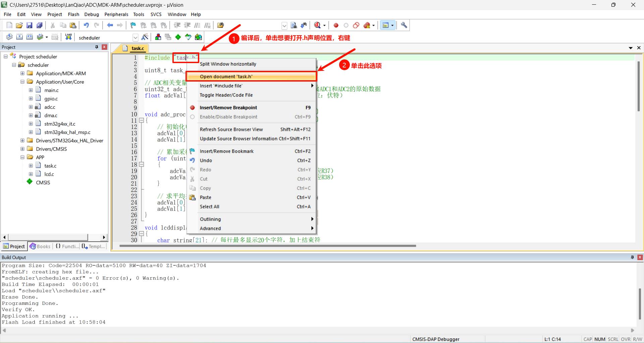
Task: Click the green Manage Run-Time Environment diamond icon
Action: coord(178,37)
